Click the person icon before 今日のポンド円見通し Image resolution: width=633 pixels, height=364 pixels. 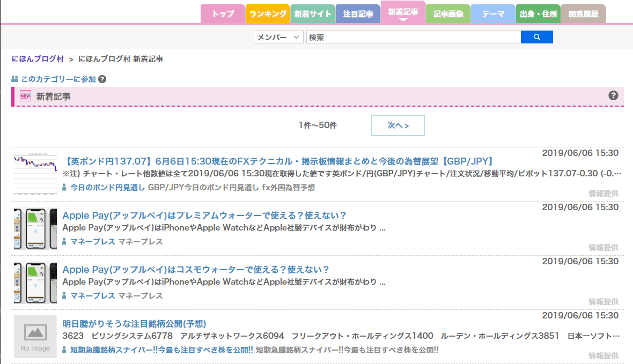[x=64, y=188]
